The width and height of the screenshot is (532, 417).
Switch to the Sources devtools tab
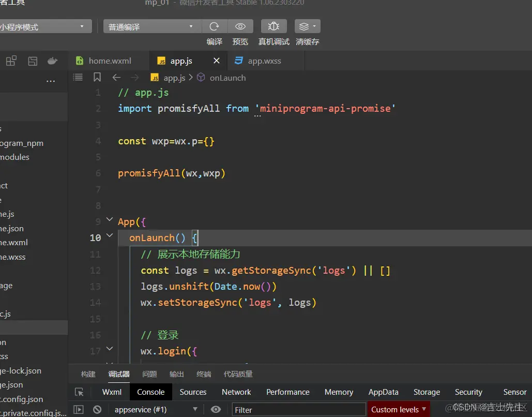click(x=193, y=392)
